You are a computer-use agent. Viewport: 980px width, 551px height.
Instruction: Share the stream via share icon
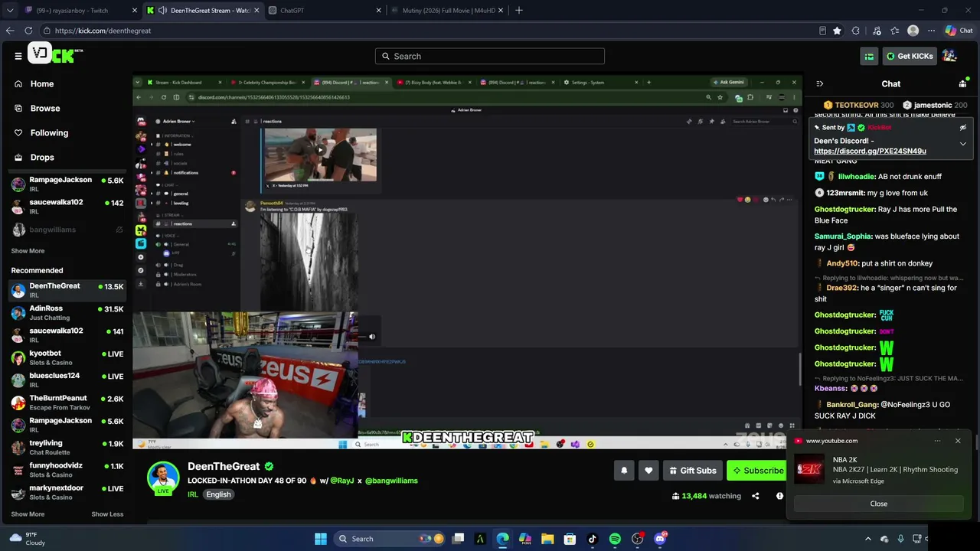point(756,496)
